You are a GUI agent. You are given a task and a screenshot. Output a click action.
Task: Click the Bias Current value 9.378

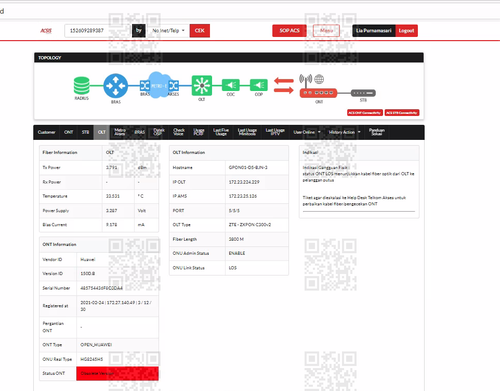[x=111, y=225]
